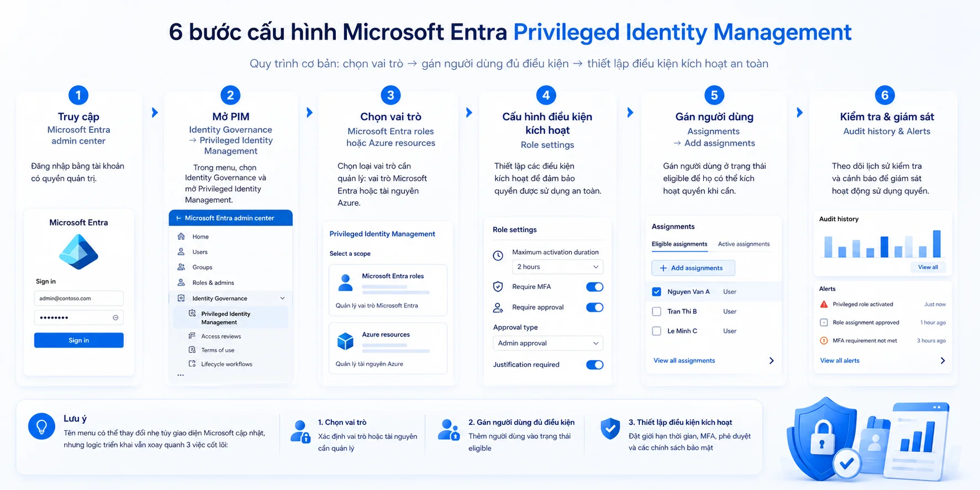
Task: Click the Add assignments button
Action: click(693, 268)
